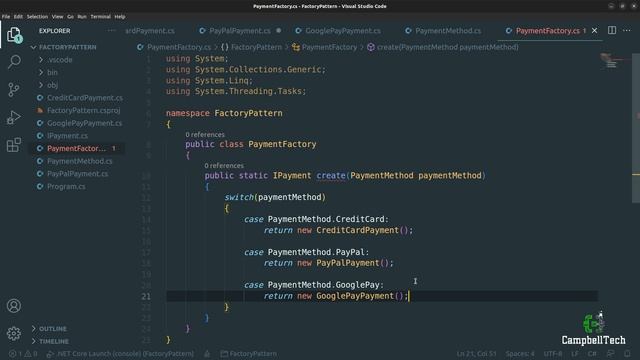Open the Extensions view
Screen dimensions: 640x360
14,145
